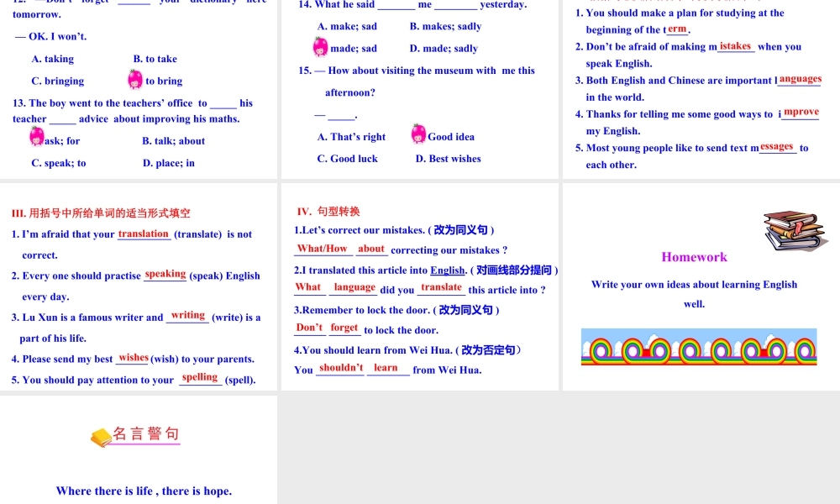Click the red answer "What/How" in the blank

323,249
